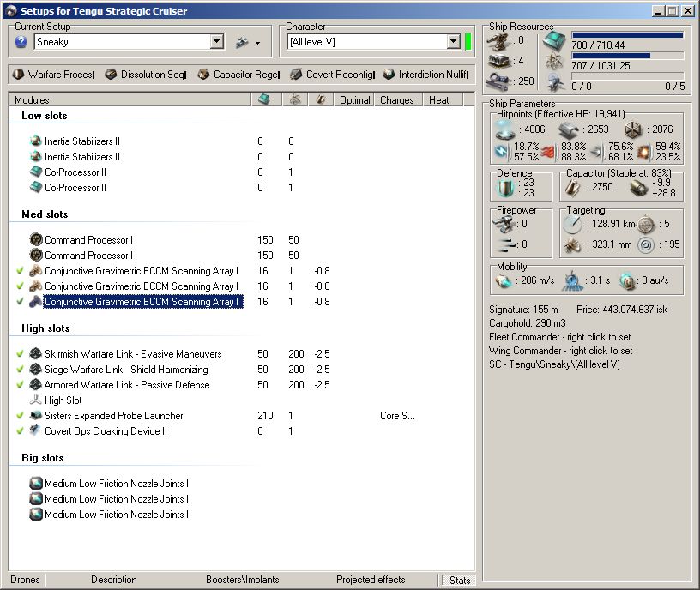
Task: Click the max velocity 206 m/s icon
Action: tap(504, 281)
